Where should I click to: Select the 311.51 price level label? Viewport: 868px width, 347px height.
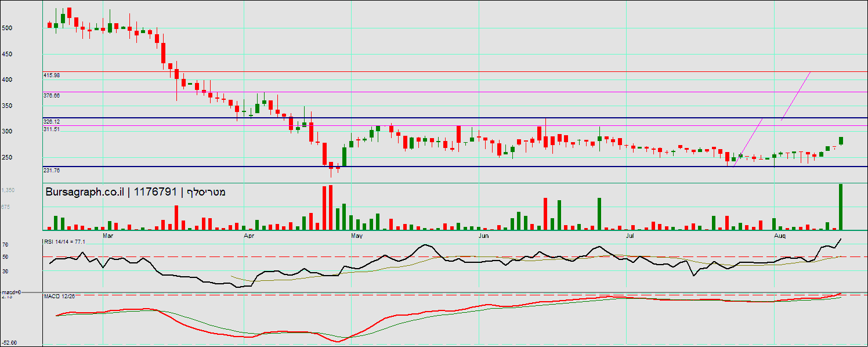click(52, 129)
